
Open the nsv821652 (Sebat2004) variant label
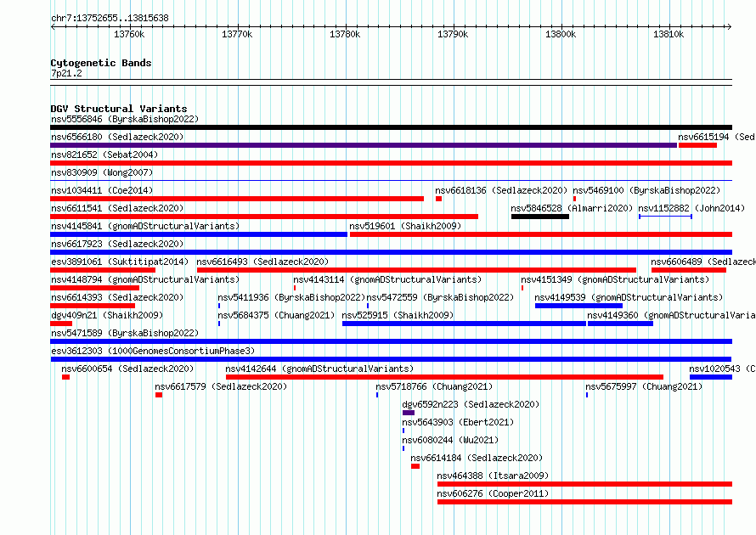[104, 155]
